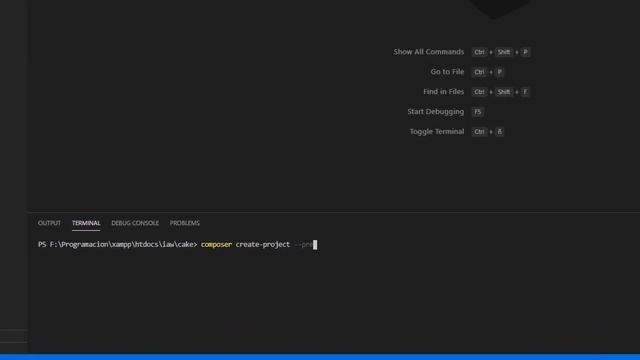640x360 pixels.
Task: Click the Show All Commands label
Action: pyautogui.click(x=429, y=52)
